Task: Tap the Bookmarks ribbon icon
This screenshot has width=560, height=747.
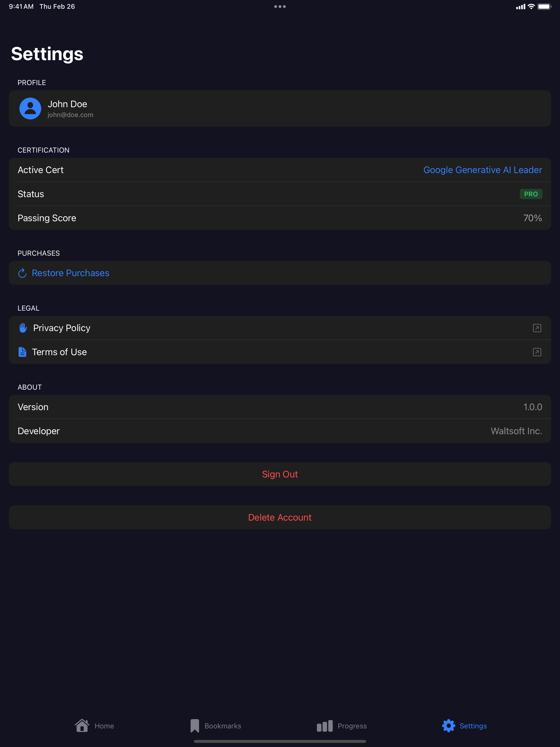Action: (x=195, y=725)
